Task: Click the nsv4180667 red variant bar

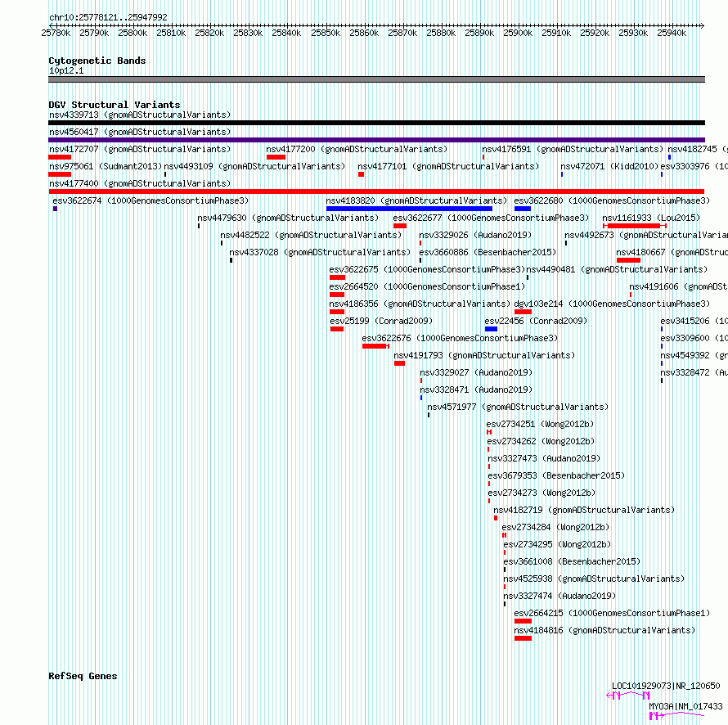Action: [629, 260]
